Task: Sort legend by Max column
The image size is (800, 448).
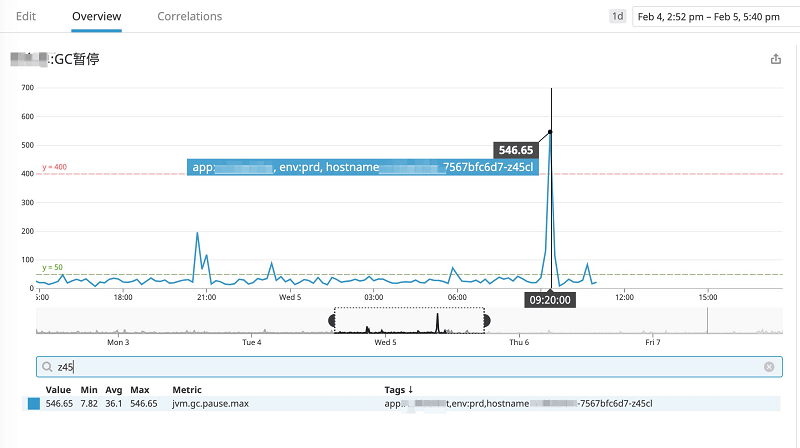Action: point(139,389)
